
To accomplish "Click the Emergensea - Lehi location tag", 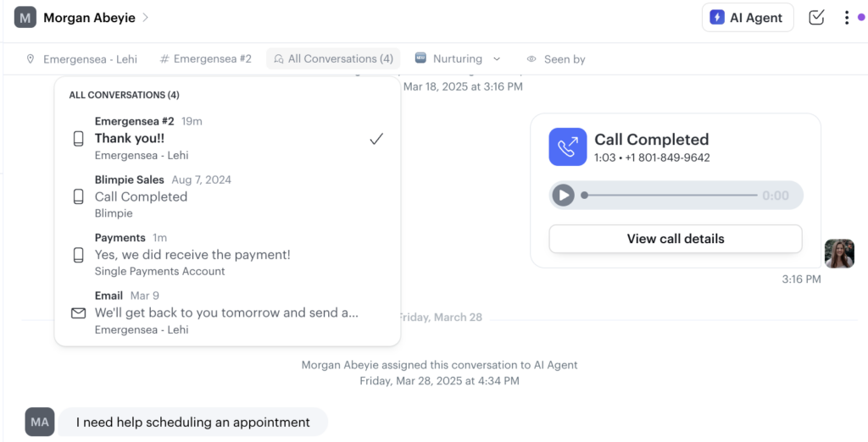I will (x=81, y=59).
